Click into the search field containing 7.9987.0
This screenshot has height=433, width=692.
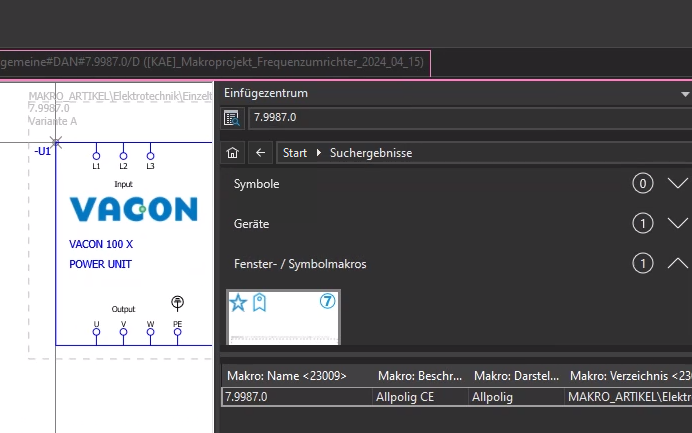[470, 118]
